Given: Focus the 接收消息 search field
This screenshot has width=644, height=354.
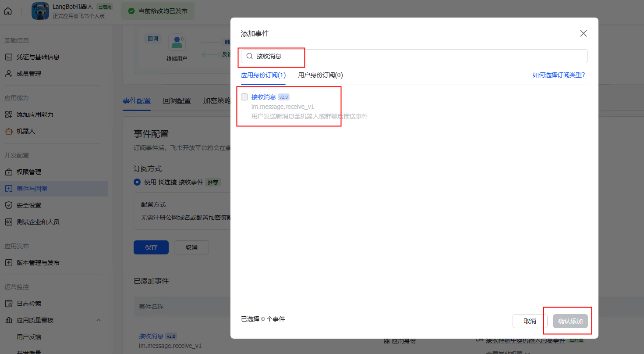Looking at the screenshot, I should 414,56.
